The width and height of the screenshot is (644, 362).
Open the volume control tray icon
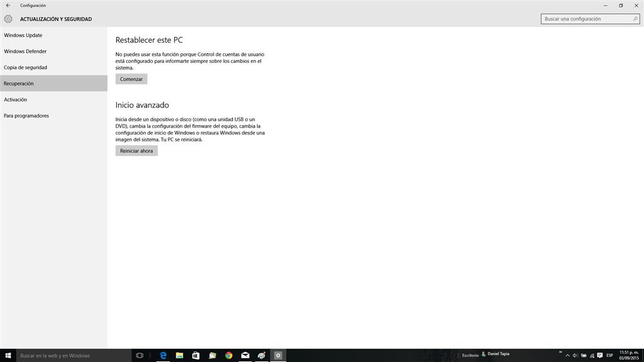(x=575, y=356)
